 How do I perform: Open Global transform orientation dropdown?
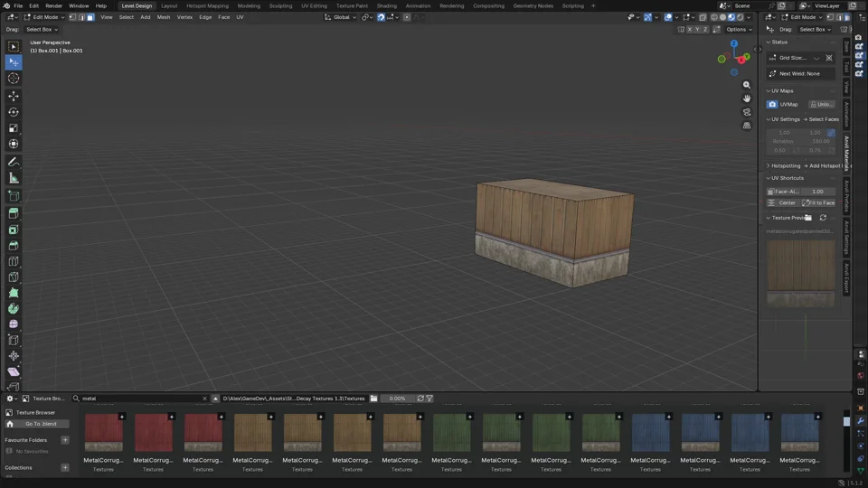(x=341, y=17)
